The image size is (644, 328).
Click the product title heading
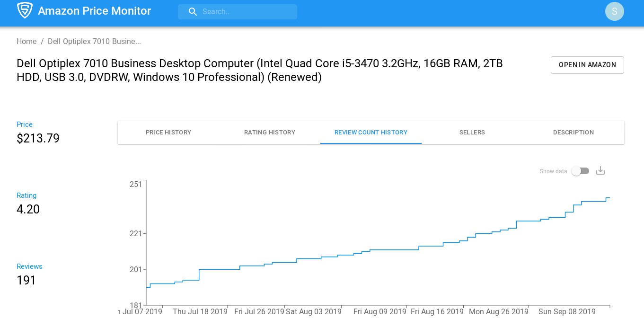pyautogui.click(x=260, y=70)
